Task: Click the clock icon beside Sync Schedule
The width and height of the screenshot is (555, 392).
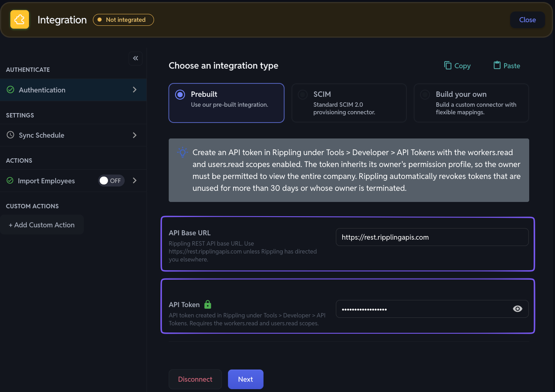Action: pos(11,135)
